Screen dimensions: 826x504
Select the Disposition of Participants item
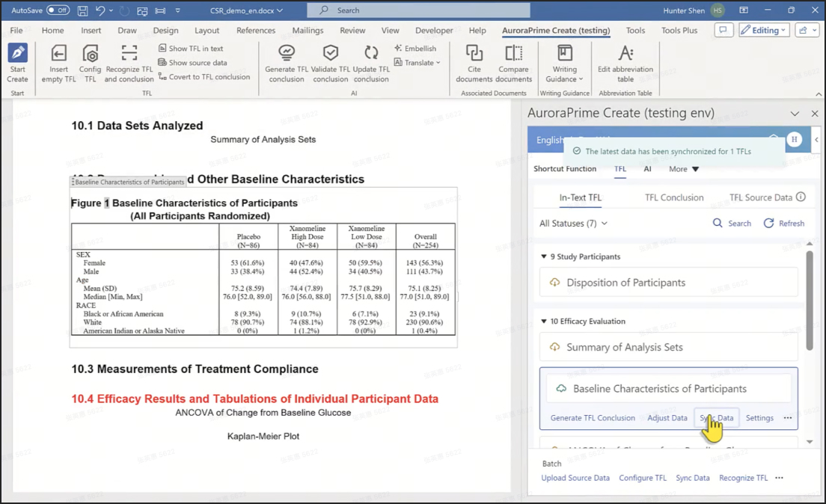click(x=668, y=282)
